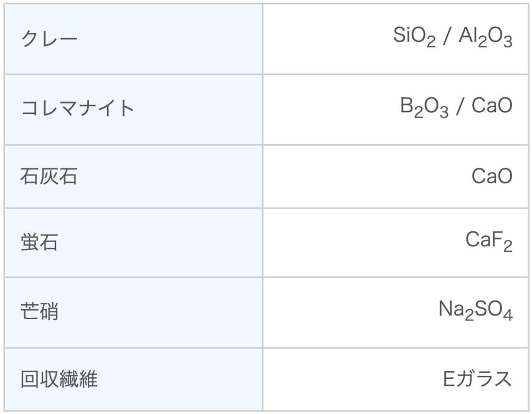
Task: Select the B2O3 / CaO formula cell
Action: (x=396, y=110)
